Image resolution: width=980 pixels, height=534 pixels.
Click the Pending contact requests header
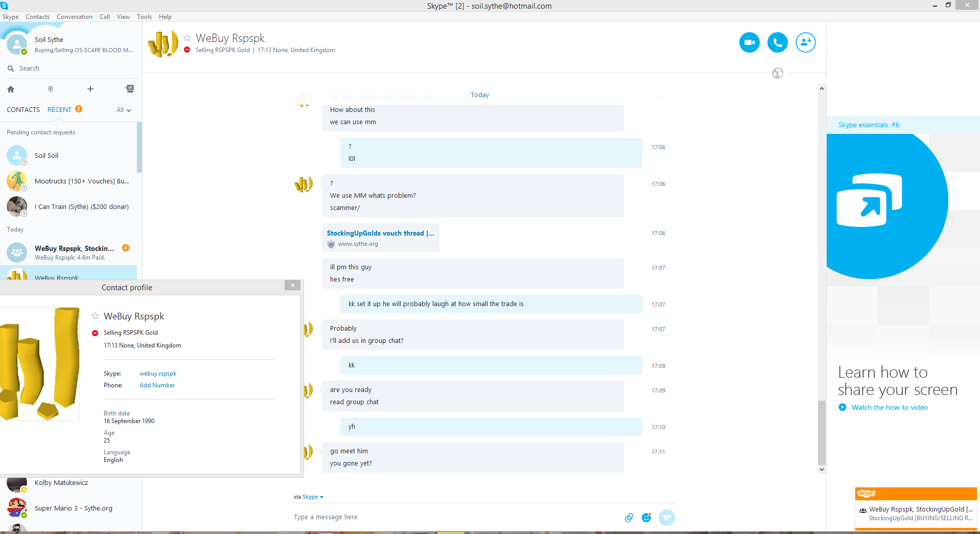point(41,132)
